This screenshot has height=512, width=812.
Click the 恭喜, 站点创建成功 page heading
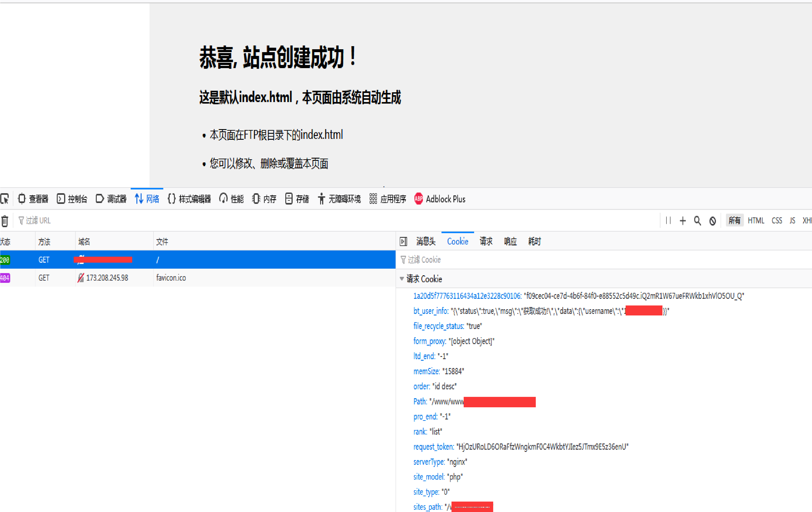[x=278, y=57]
